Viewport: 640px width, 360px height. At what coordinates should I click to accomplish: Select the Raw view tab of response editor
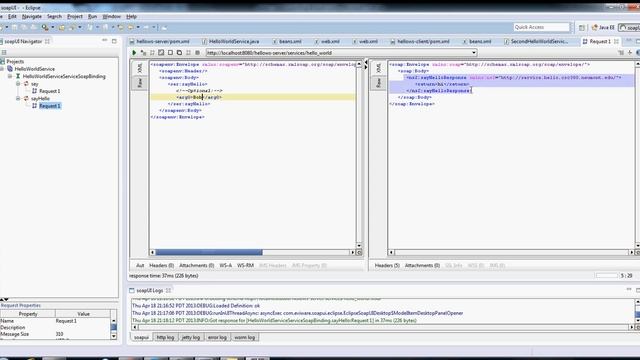[x=378, y=83]
